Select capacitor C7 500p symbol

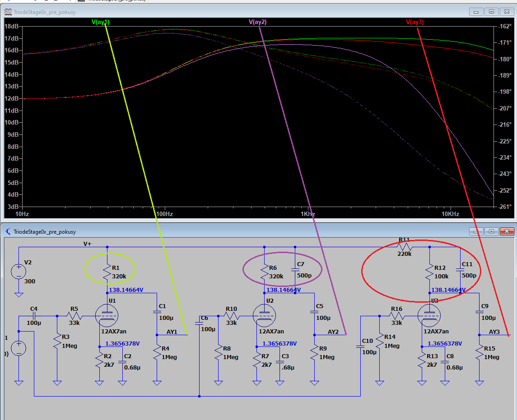point(295,270)
